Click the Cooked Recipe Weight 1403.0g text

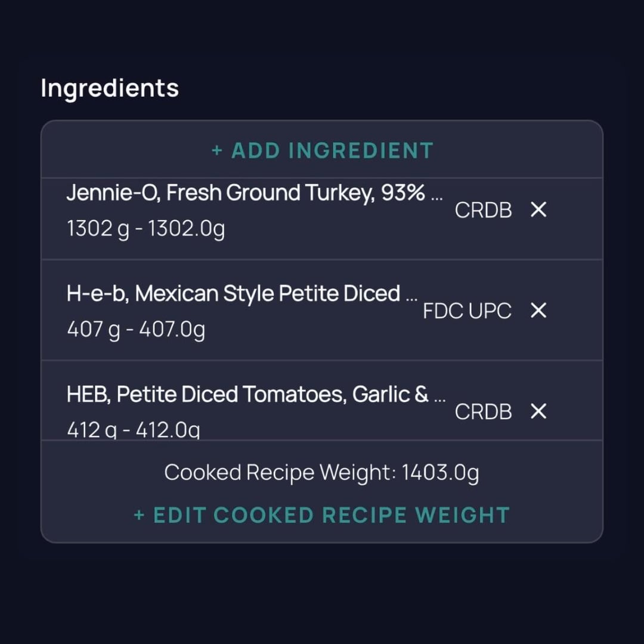pos(321,473)
